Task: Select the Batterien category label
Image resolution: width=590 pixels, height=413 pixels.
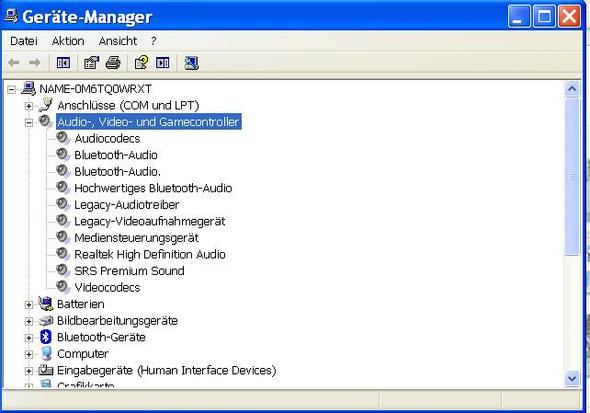Action: pyautogui.click(x=81, y=304)
